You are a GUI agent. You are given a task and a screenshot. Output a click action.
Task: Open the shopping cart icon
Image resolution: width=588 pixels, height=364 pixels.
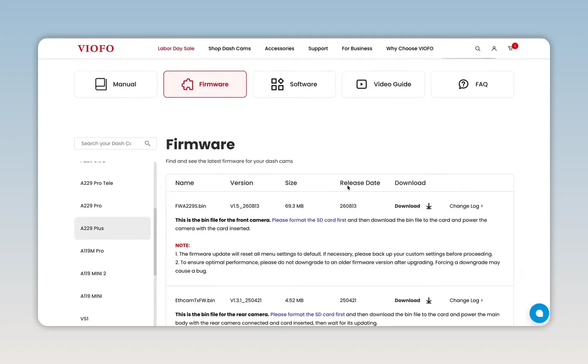(x=510, y=48)
